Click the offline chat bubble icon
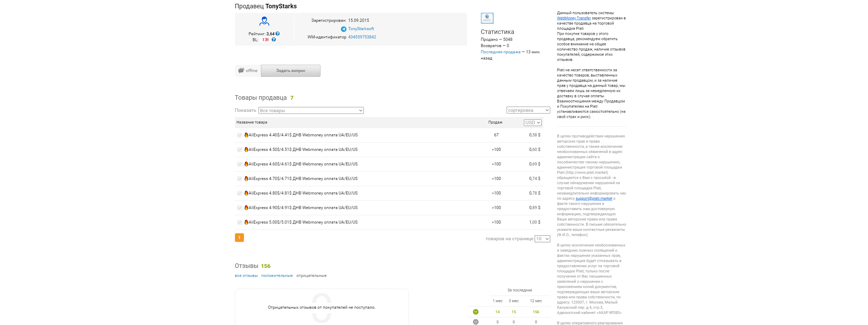Screen dimensions: 868x325 click(241, 71)
